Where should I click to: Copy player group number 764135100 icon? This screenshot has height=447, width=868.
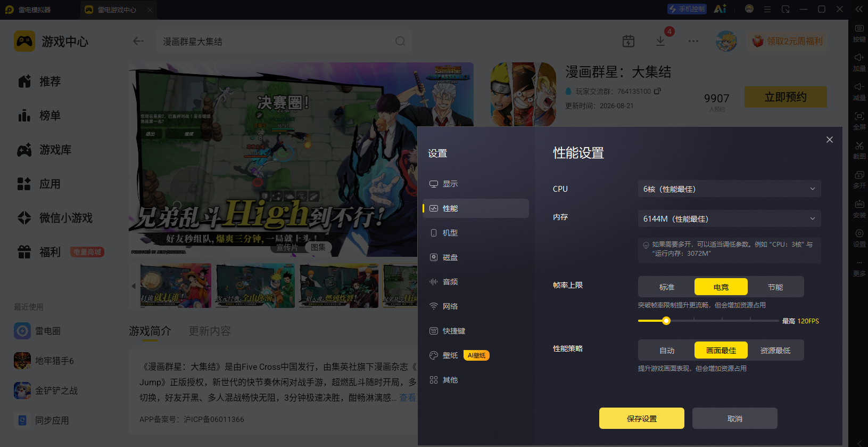pyautogui.click(x=657, y=91)
